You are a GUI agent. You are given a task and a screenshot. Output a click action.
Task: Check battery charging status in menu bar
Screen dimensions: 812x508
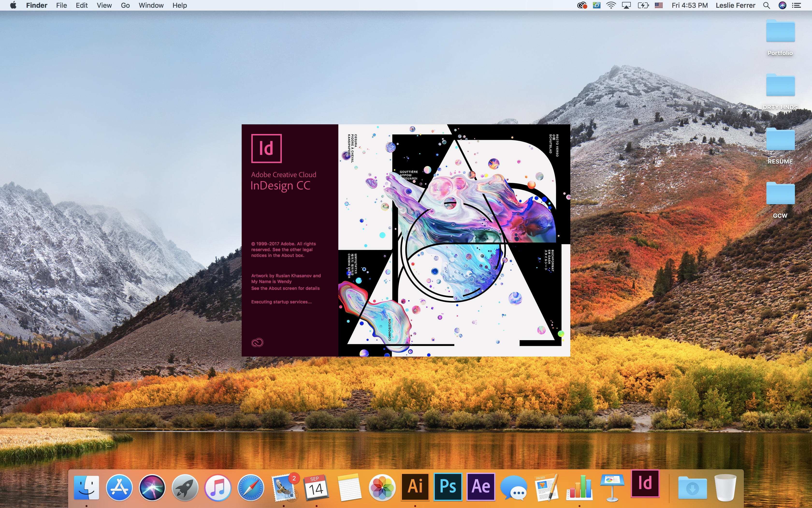(643, 5)
